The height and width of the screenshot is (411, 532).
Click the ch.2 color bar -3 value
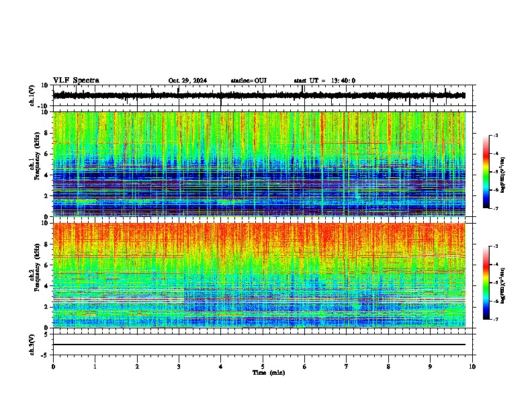click(496, 246)
